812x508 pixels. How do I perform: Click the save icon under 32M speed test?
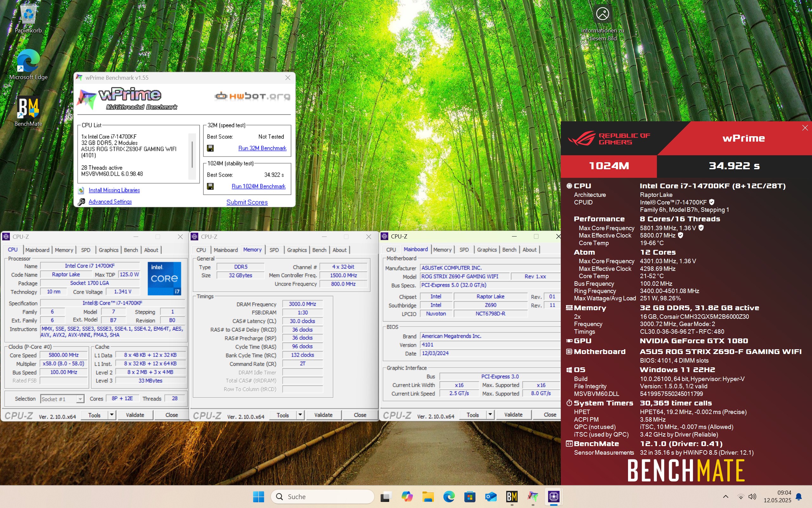(210, 148)
